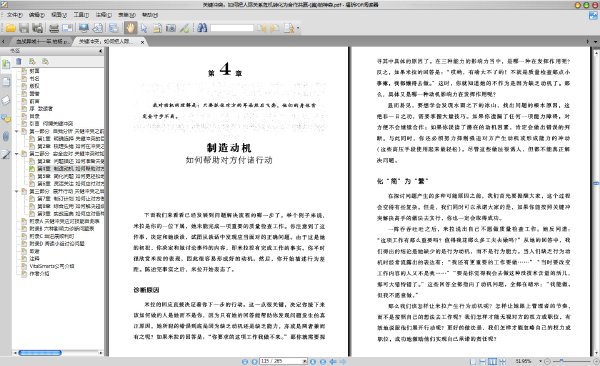Open the 帮助 menu
Image resolution: width=600 pixels, height=366 pixels.
pyautogui.click(x=150, y=15)
